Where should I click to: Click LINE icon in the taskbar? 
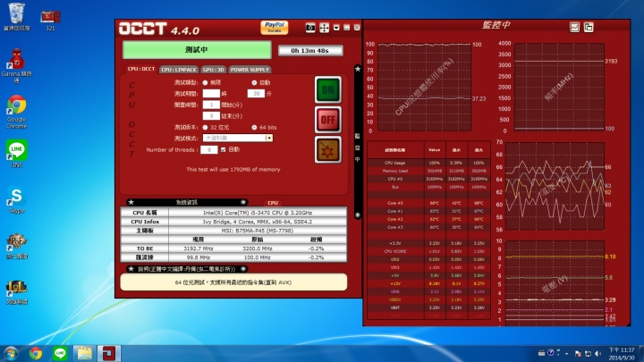[x=60, y=353]
